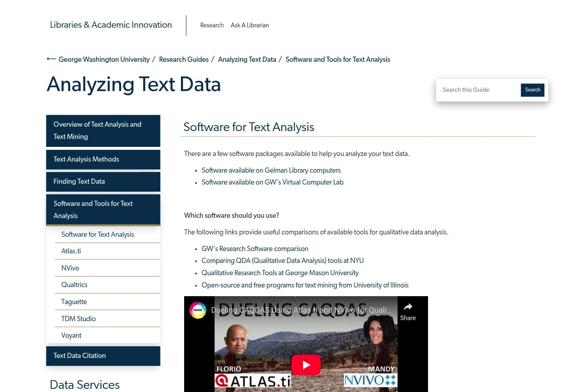Screen dimensions: 588x392
Task: Click the back arrow before George Washington University
Action: tap(51, 59)
